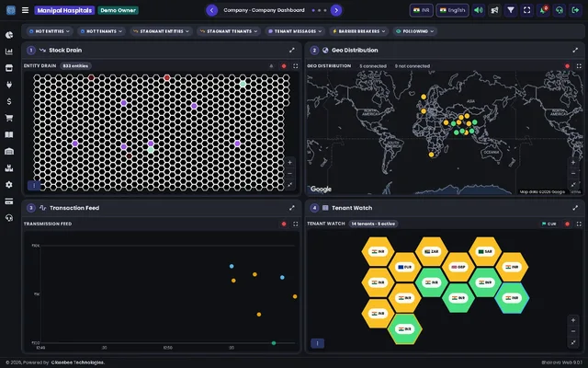Screen dimensions: 588x368
Task: Zoom out on the geo map
Action: pos(573,174)
